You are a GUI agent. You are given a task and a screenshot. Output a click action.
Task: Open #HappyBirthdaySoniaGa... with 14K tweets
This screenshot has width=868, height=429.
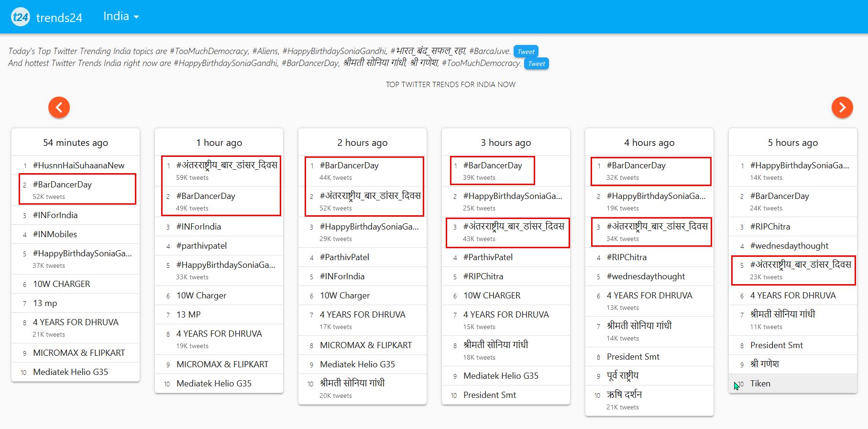[800, 165]
